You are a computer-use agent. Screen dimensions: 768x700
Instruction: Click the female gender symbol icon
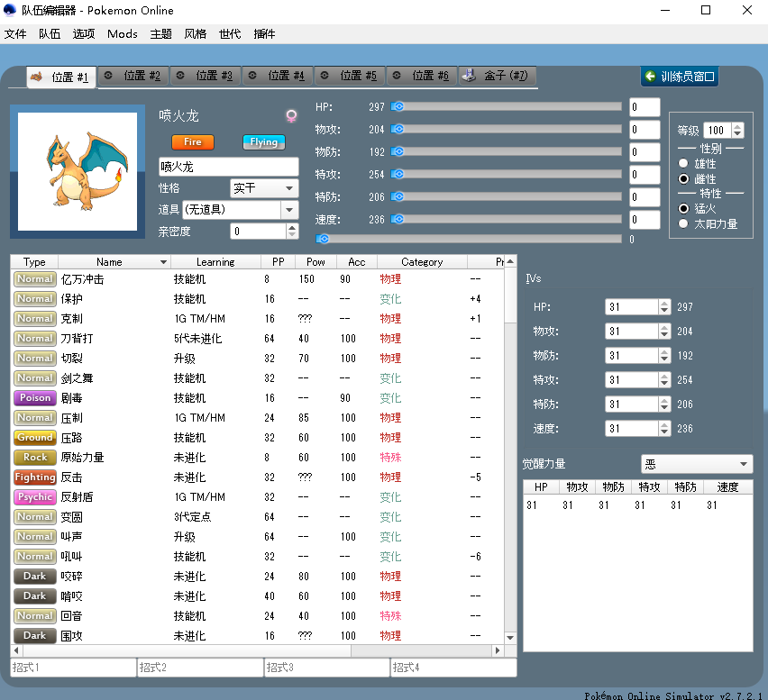(291, 116)
